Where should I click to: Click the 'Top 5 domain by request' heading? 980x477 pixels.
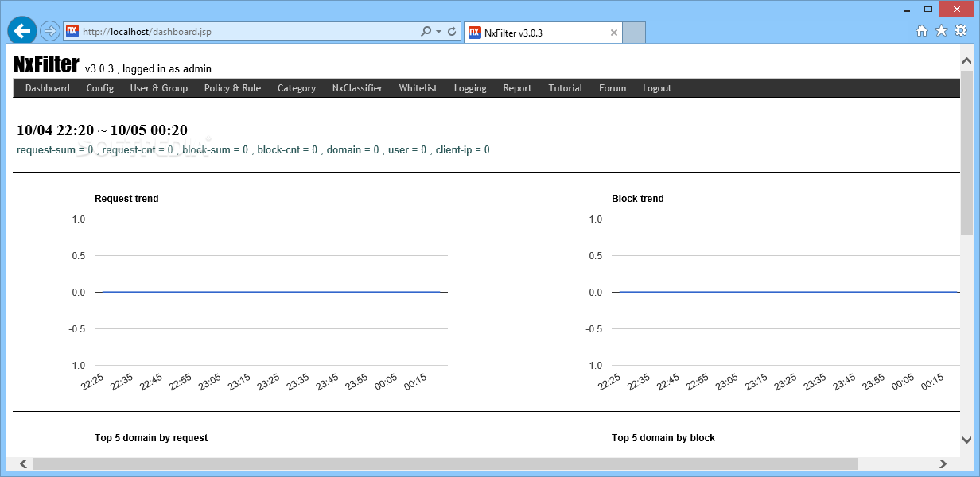tap(151, 438)
